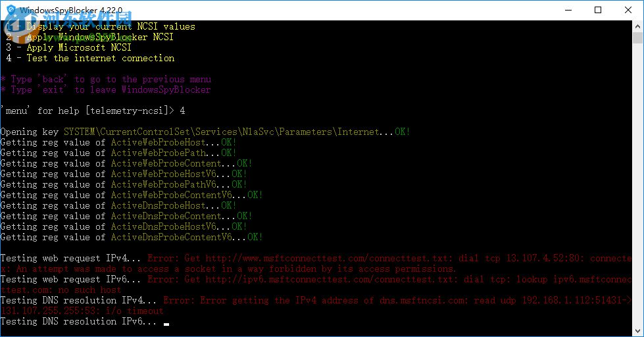Click 'Testing DNS resolution IPv6...' text

pos(78,321)
